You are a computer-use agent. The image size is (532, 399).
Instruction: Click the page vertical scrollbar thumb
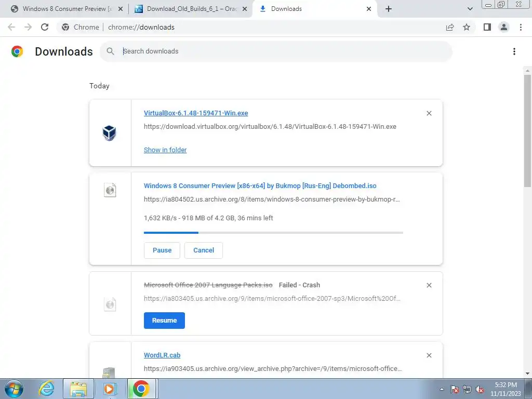tap(527, 130)
